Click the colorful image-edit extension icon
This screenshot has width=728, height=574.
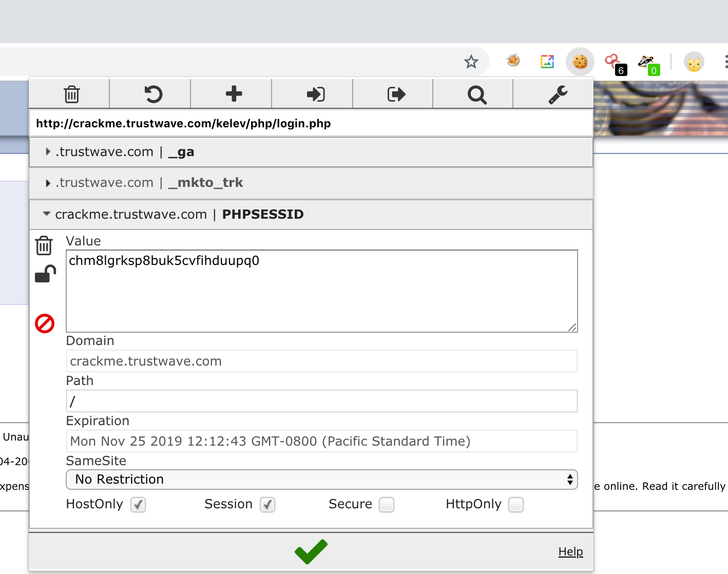click(547, 62)
